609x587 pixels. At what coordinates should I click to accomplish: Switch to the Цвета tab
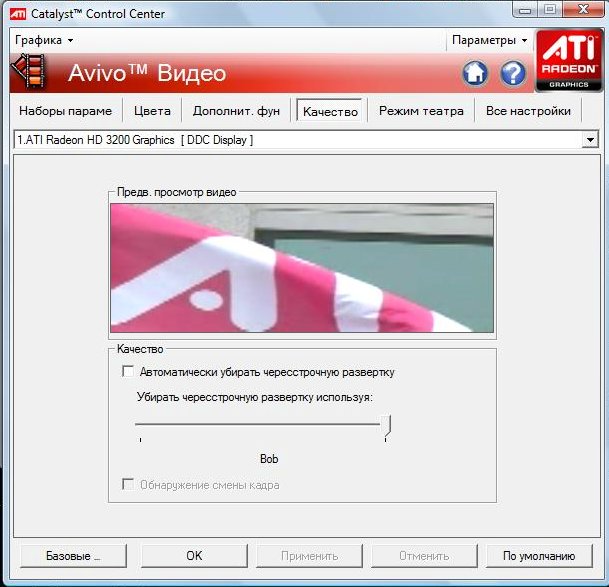(x=152, y=111)
